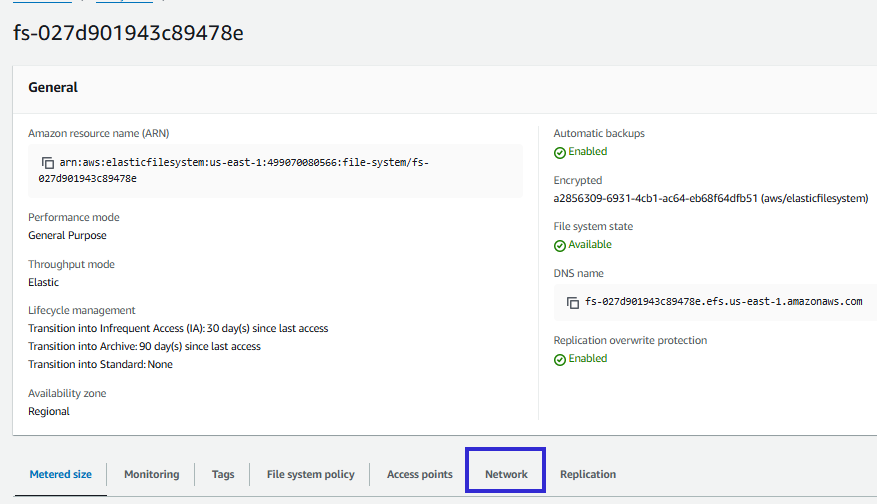Viewport: 877px width, 504px height.
Task: Click the Elastic throughput mode value
Action: 44,282
